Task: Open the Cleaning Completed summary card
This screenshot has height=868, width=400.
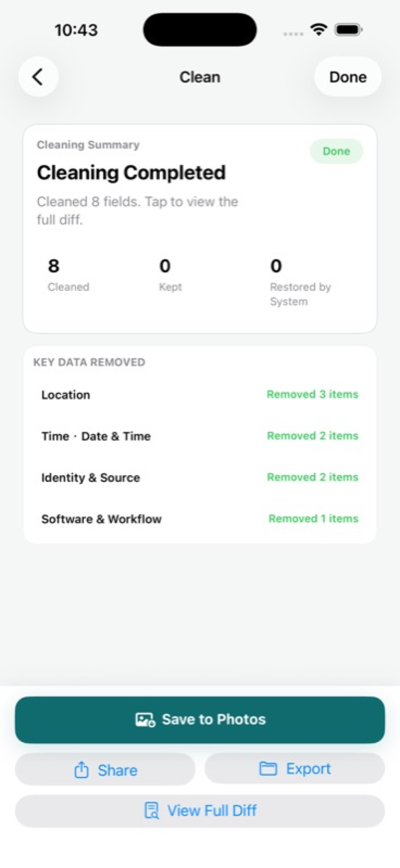Action: coord(200,229)
